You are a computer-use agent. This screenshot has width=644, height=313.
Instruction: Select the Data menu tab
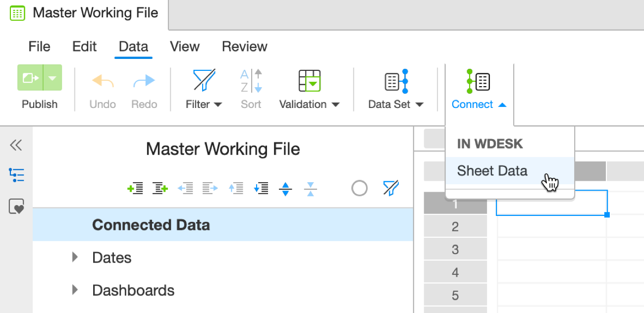tap(133, 47)
